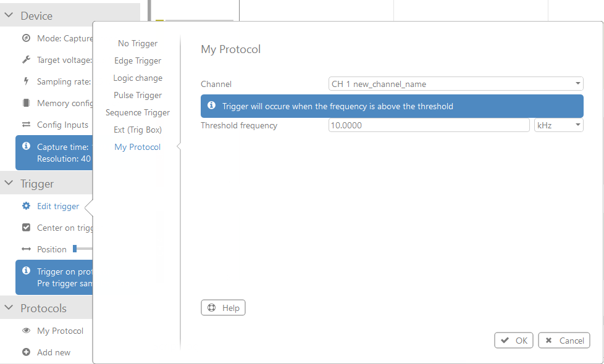Open Help for My Protocol
The height and width of the screenshot is (364, 604).
(x=223, y=307)
